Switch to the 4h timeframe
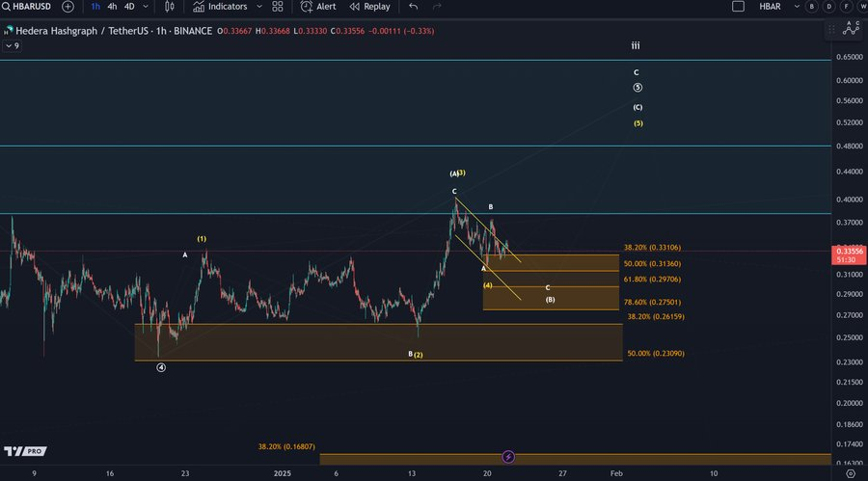This screenshot has height=481, width=868. coord(112,7)
